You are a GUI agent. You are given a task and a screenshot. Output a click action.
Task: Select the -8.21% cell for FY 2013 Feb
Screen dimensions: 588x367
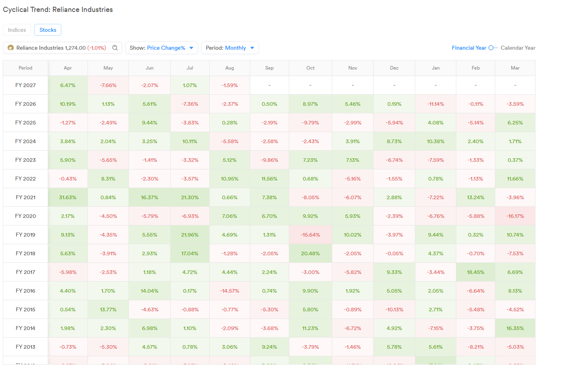click(x=476, y=347)
